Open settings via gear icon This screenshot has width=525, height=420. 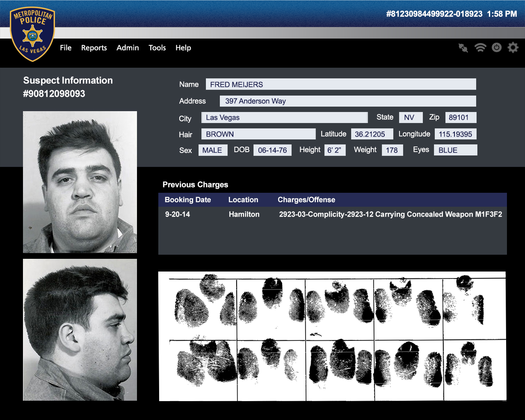513,48
